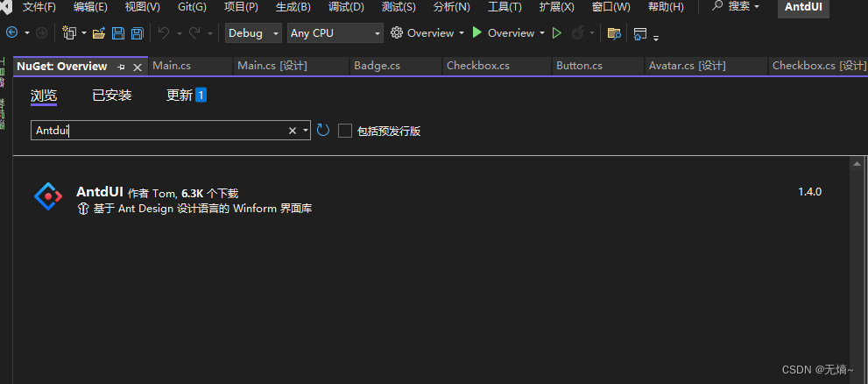Expand the startup project Overview dropdown
The image size is (868, 384).
coord(461,34)
